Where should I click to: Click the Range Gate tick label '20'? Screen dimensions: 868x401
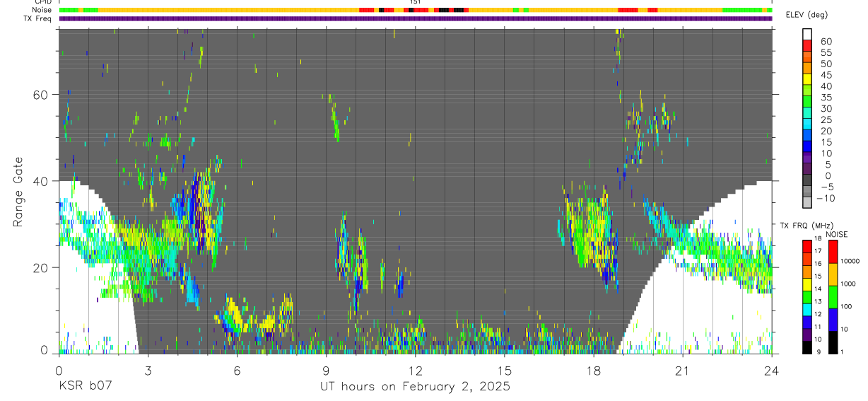(41, 267)
